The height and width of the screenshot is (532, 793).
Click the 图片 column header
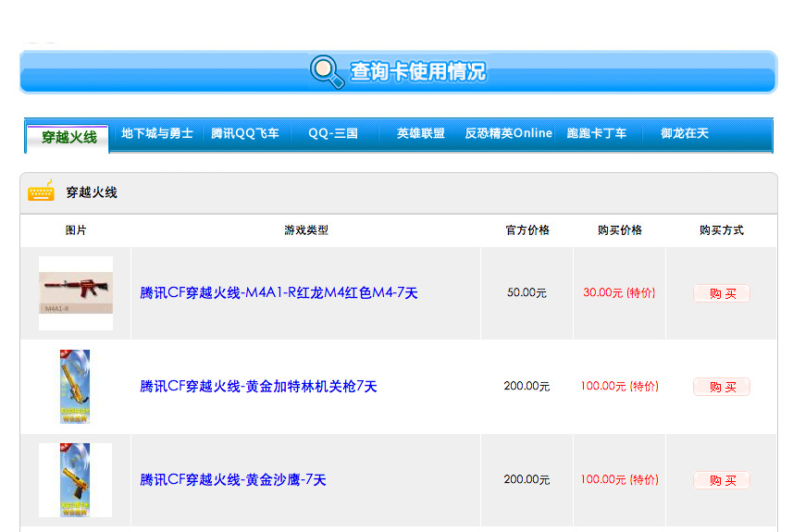pos(76,230)
